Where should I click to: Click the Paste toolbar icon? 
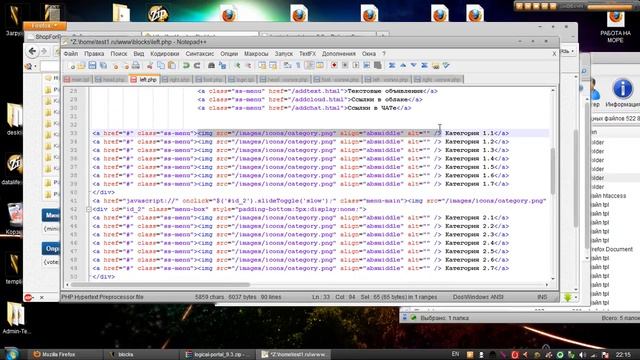172,66
